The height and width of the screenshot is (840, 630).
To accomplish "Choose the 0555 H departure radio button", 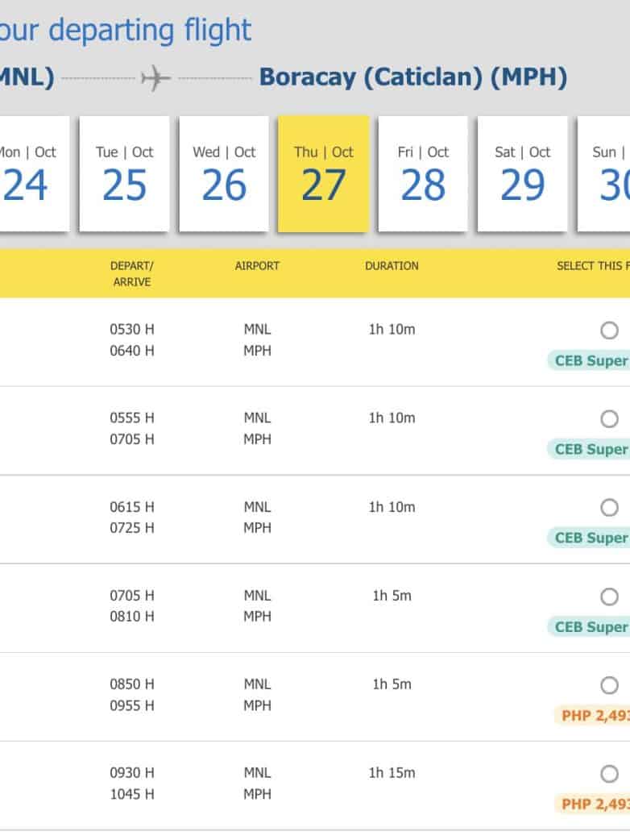I will [609, 419].
